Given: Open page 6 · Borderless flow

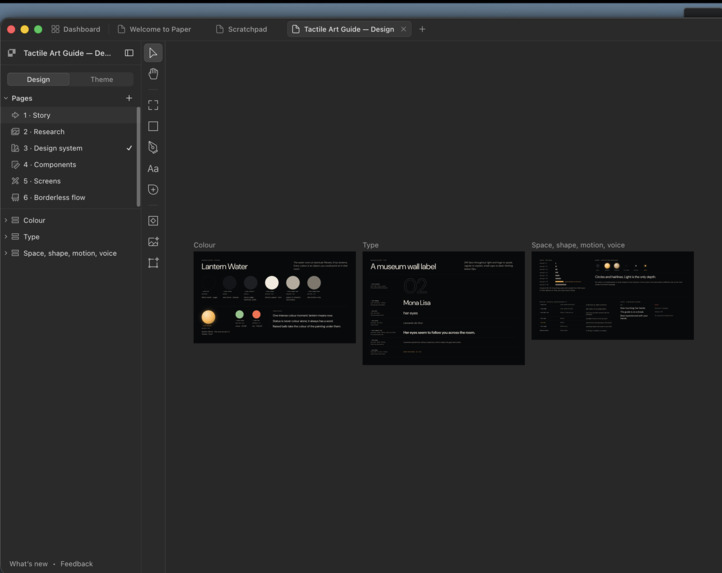Looking at the screenshot, I should (x=69, y=198).
